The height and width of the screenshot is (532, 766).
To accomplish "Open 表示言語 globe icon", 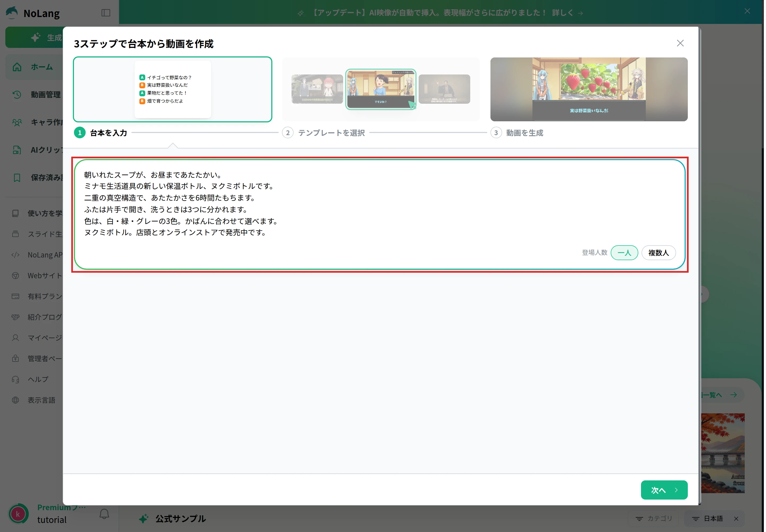I will point(16,400).
